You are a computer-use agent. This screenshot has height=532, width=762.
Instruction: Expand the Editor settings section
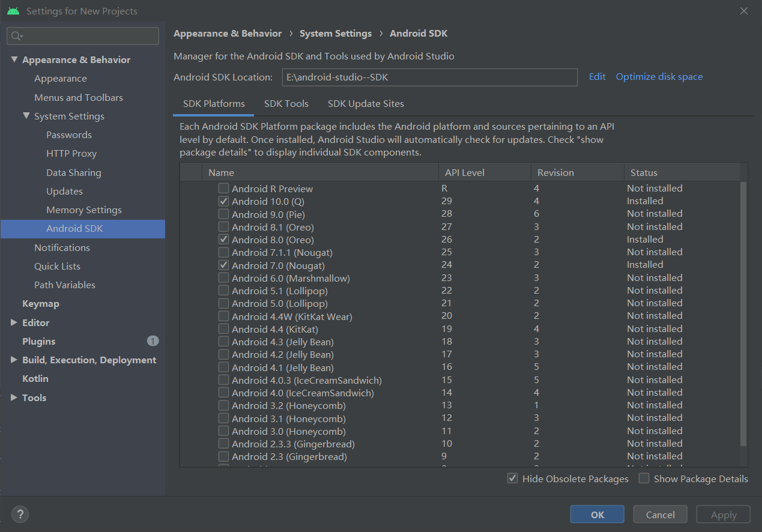[x=14, y=322]
